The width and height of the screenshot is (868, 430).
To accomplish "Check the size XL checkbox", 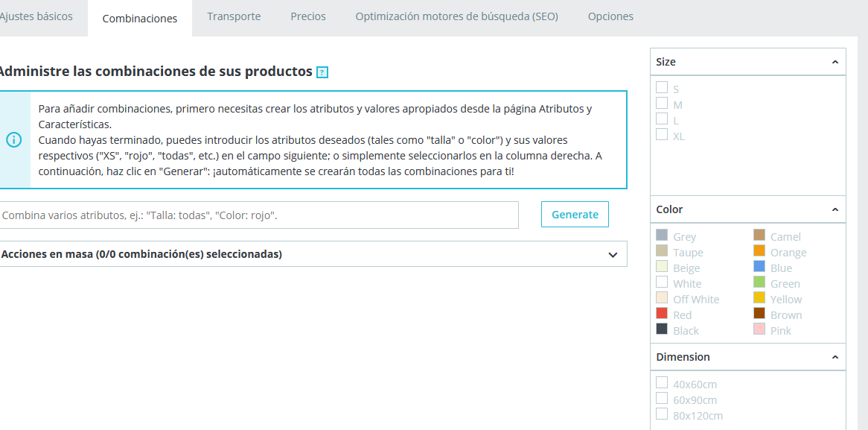I will 662,135.
